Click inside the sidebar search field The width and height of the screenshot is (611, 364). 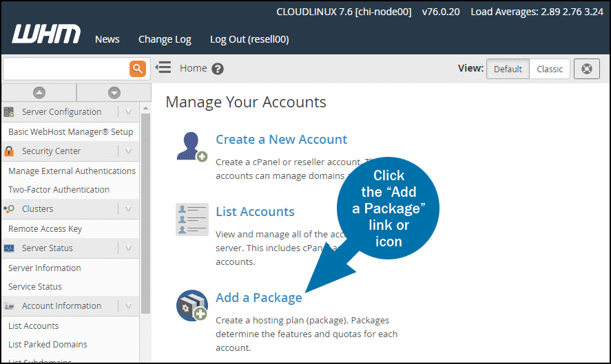[x=66, y=69]
